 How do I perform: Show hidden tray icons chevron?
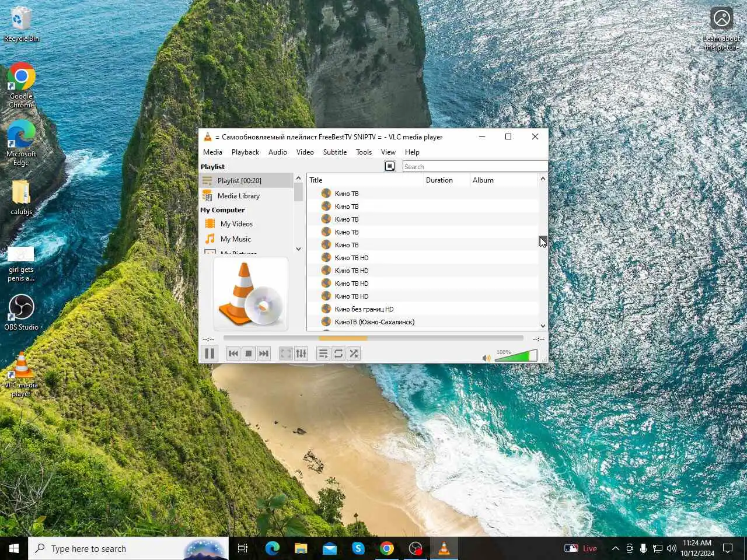coord(615,548)
